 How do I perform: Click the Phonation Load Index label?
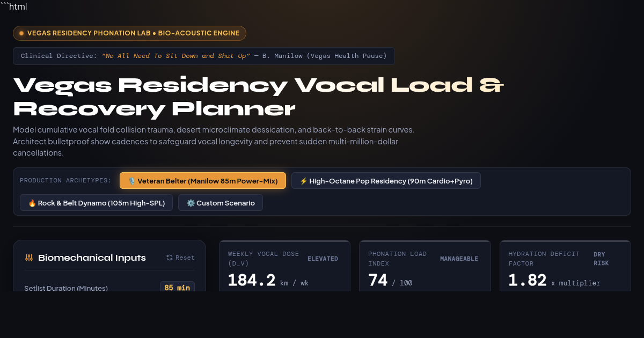pos(398,259)
